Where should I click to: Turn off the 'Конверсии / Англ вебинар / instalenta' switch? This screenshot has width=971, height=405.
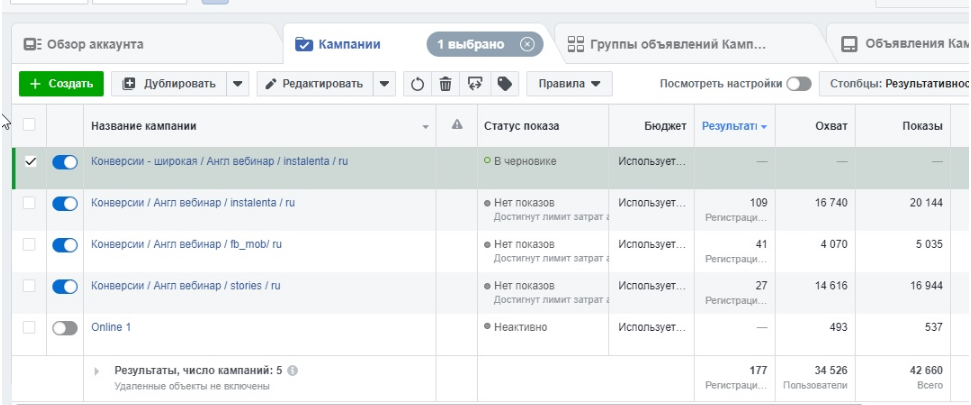[x=65, y=204]
